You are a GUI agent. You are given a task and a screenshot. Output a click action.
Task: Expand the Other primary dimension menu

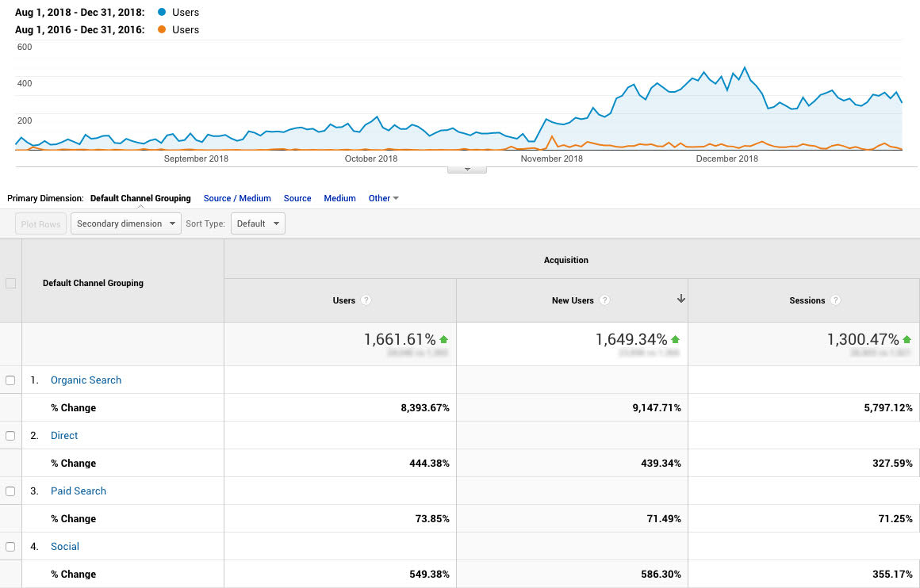tap(383, 198)
